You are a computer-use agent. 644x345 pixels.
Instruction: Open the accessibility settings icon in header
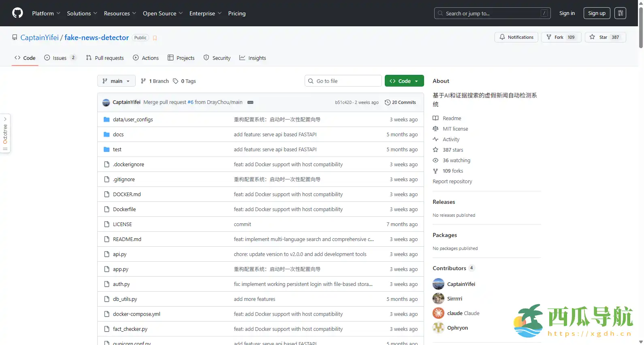pos(620,13)
